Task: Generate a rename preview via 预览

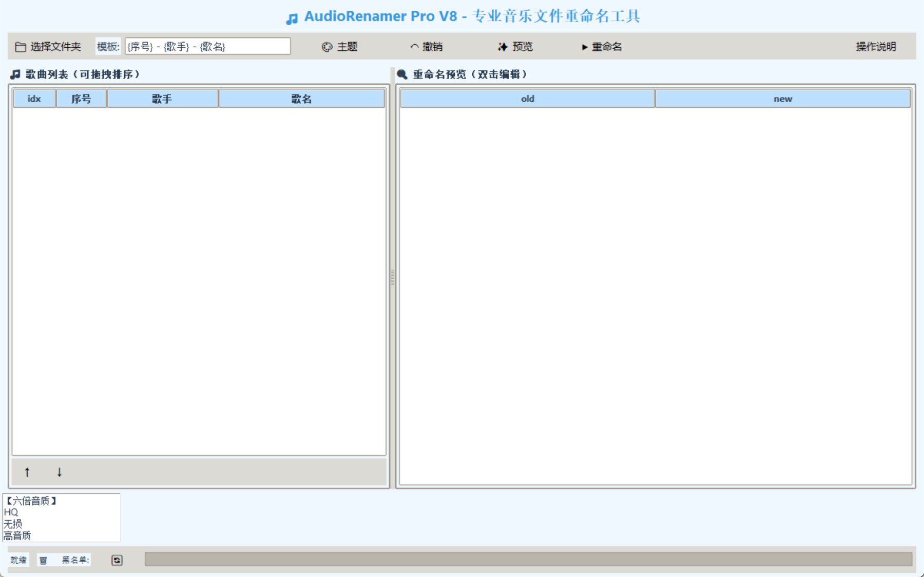Action: tap(515, 46)
